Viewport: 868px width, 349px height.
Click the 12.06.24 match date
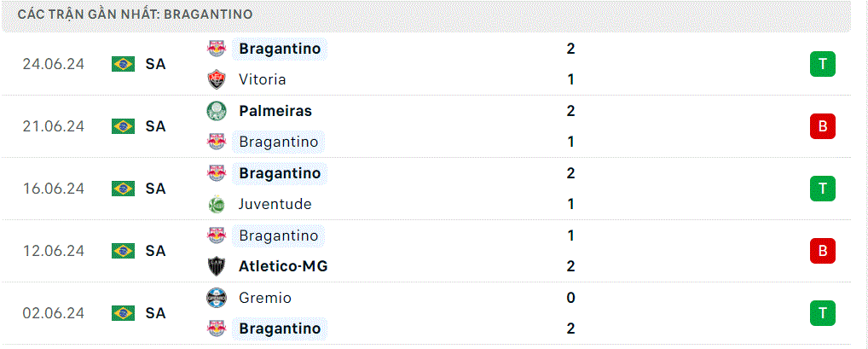(53, 251)
